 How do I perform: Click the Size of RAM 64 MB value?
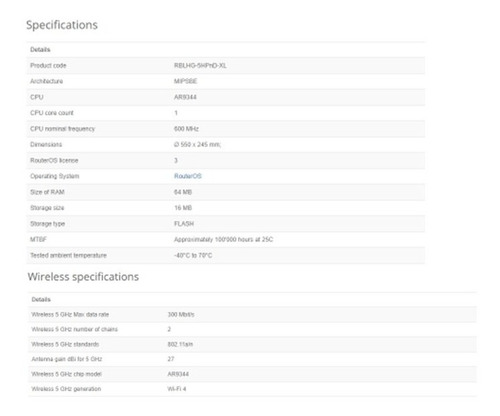183,192
